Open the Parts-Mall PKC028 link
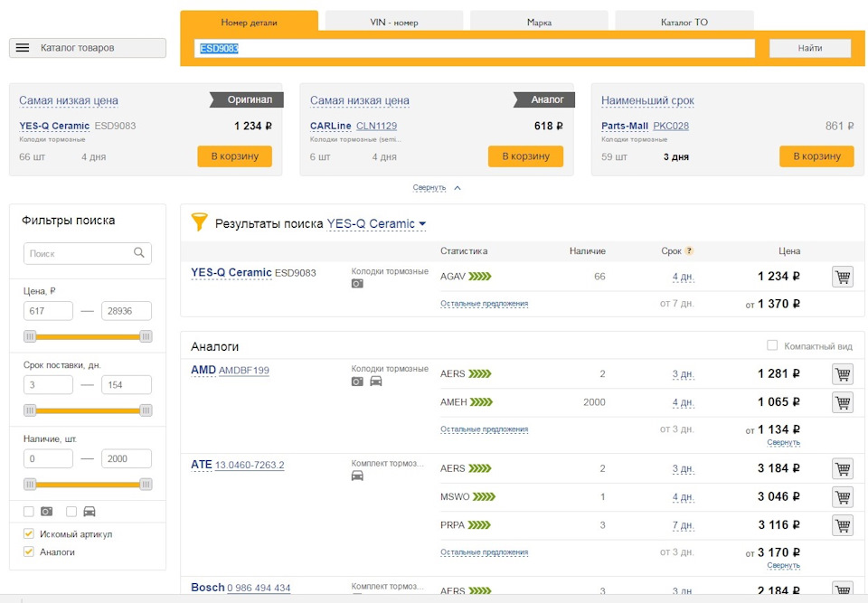Viewport: 868px width, 603px height. [671, 127]
